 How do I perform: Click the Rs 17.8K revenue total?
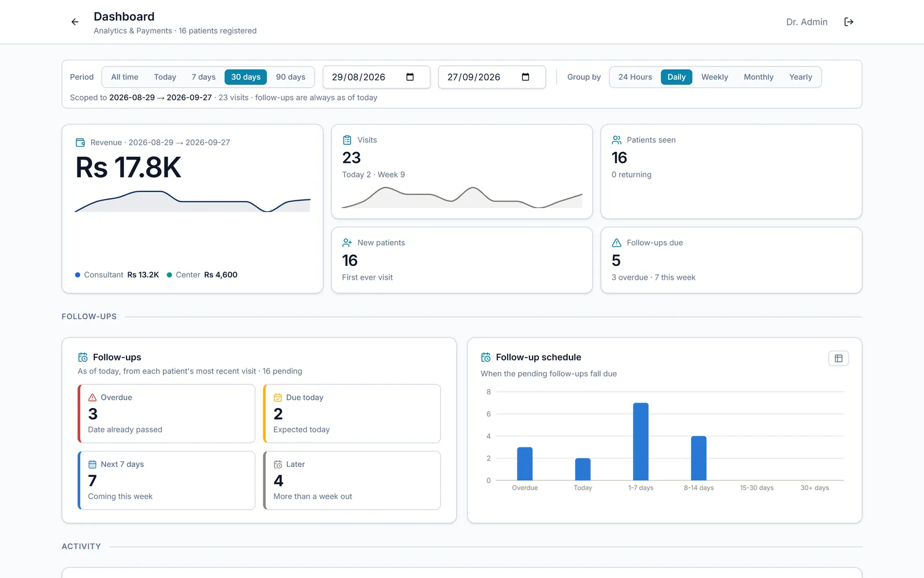pos(128,168)
